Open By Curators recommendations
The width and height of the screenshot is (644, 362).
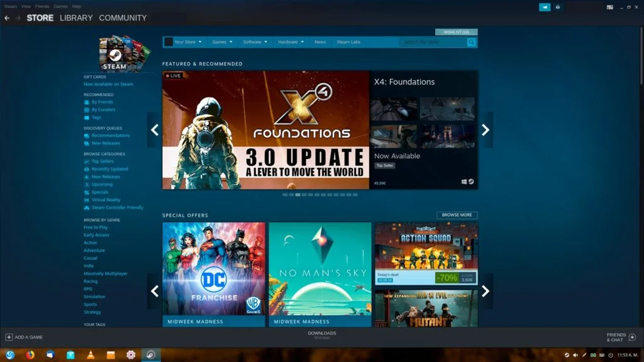(x=103, y=110)
